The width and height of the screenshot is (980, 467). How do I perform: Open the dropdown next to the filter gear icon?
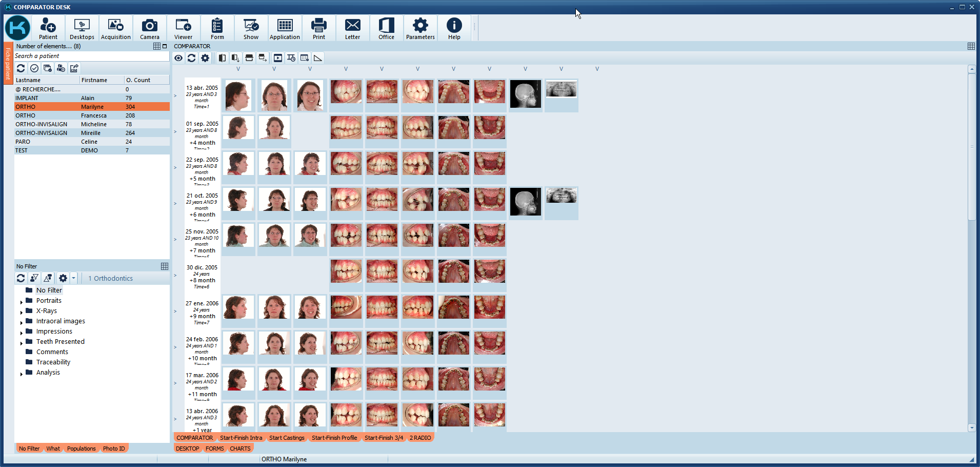(73, 278)
